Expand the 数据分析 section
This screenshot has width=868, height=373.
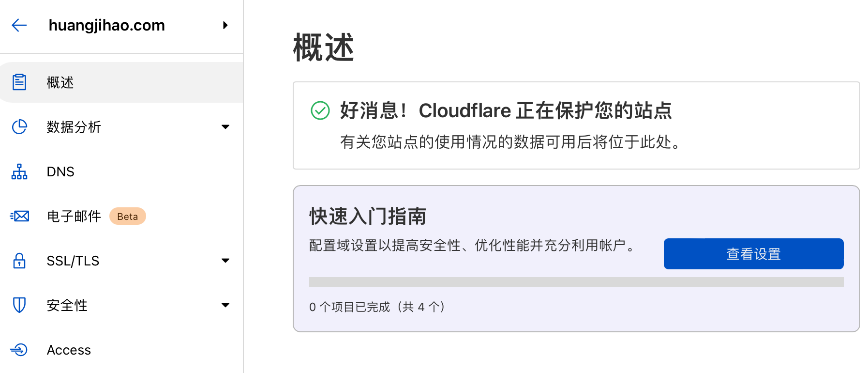(x=225, y=127)
